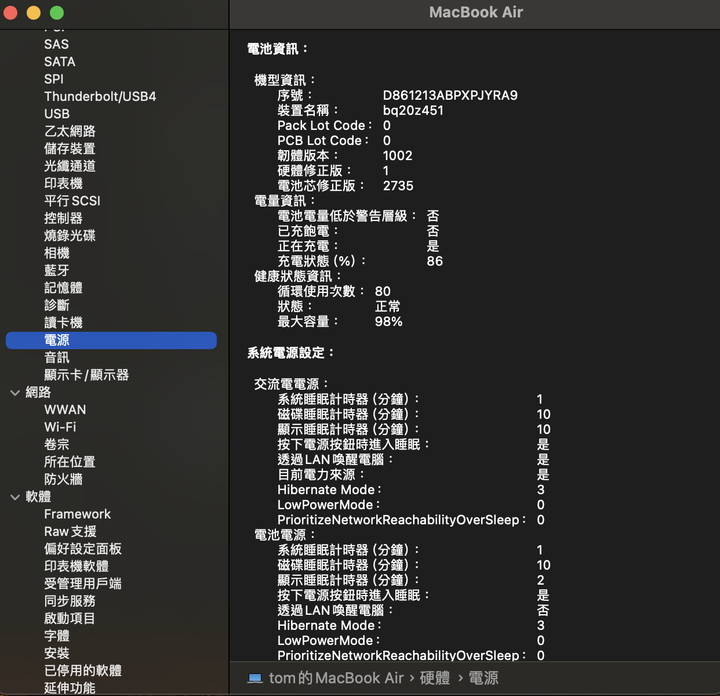Viewport: 720px width, 696px height.
Task: Select 診斷 in the sidebar
Action: point(57,306)
